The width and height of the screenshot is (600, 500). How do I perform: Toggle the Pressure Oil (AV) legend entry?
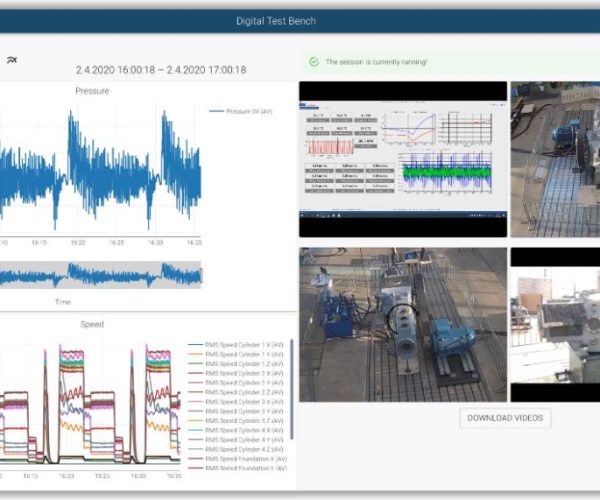[x=241, y=111]
